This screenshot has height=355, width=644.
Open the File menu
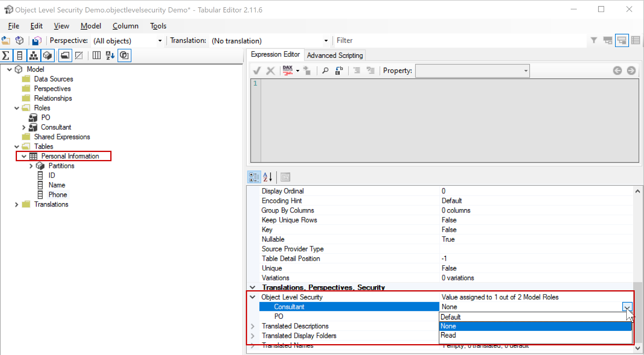(x=14, y=26)
